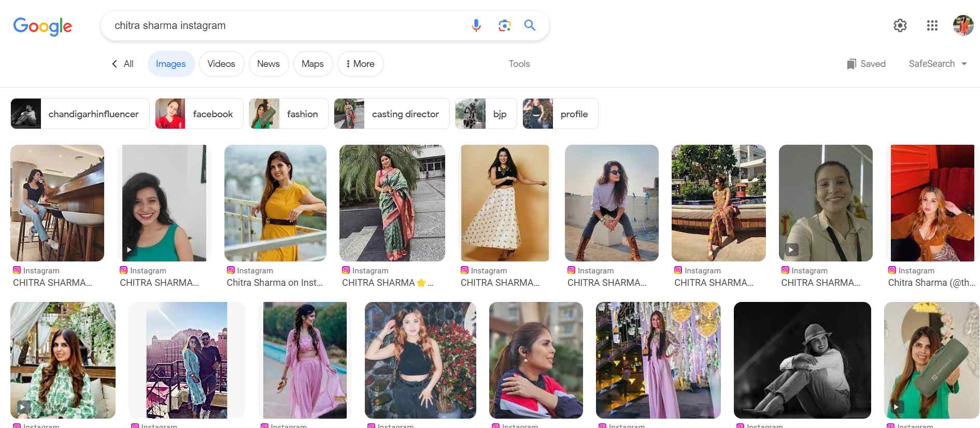Viewport: 980px width, 428px height.
Task: Switch to the Maps tab
Action: click(x=313, y=64)
